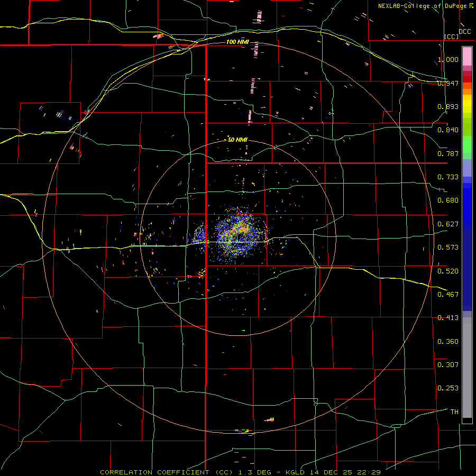Pick the bright green segment of the color bar
This screenshot has width=476, height=476.
pos(467,144)
